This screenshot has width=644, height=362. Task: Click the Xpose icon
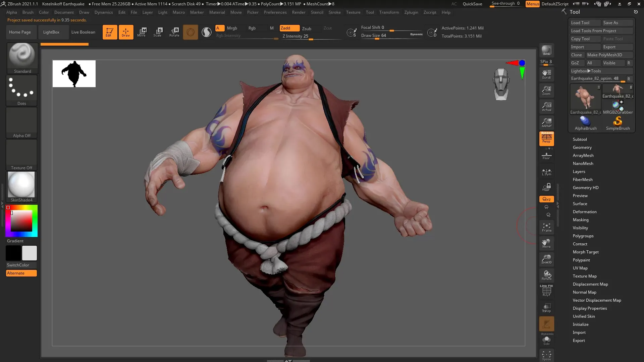[546, 355]
